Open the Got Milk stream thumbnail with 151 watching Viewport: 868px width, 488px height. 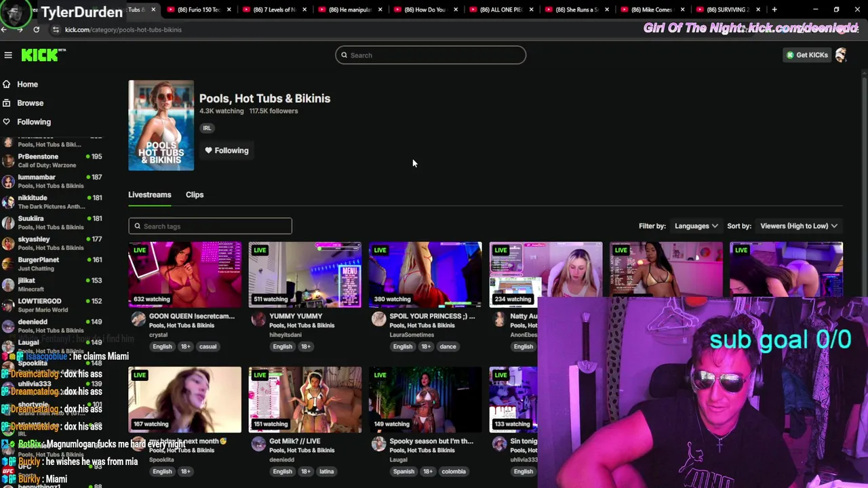305,399
